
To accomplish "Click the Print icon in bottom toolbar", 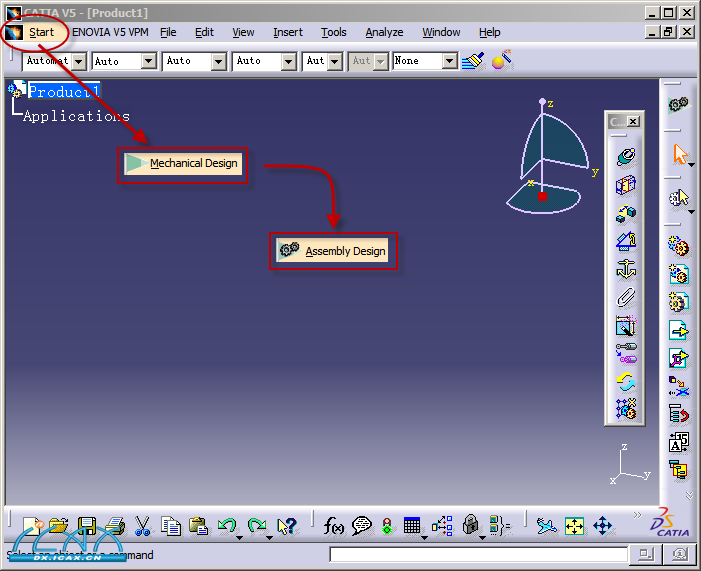I will (114, 525).
